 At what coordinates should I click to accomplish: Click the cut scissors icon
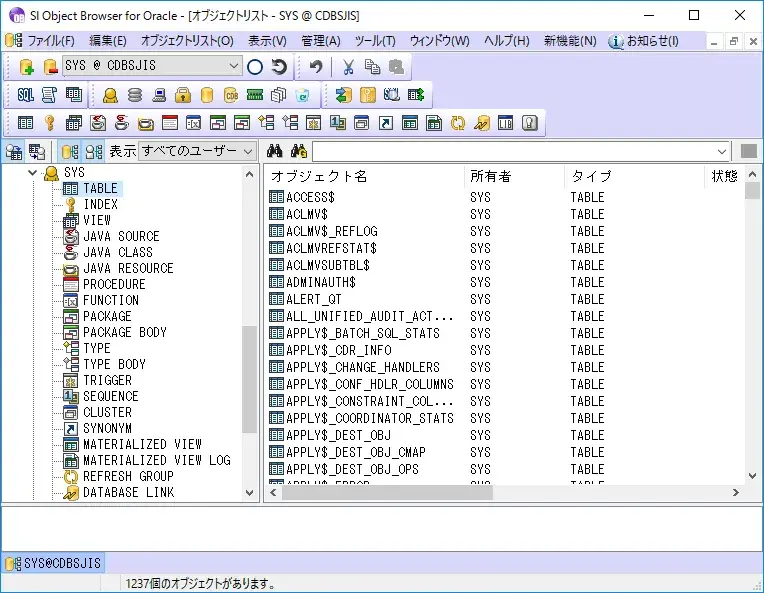click(348, 67)
